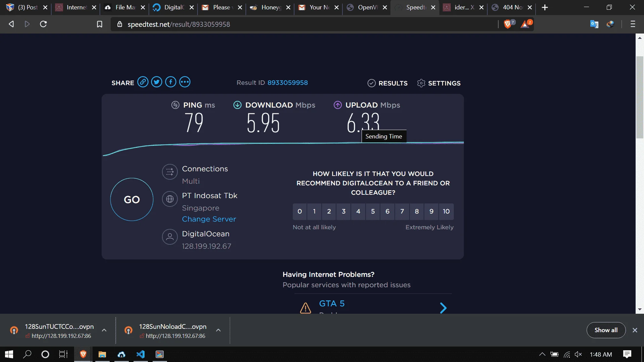The width and height of the screenshot is (644, 362).
Task: Open a new browser tab
Action: click(545, 7)
